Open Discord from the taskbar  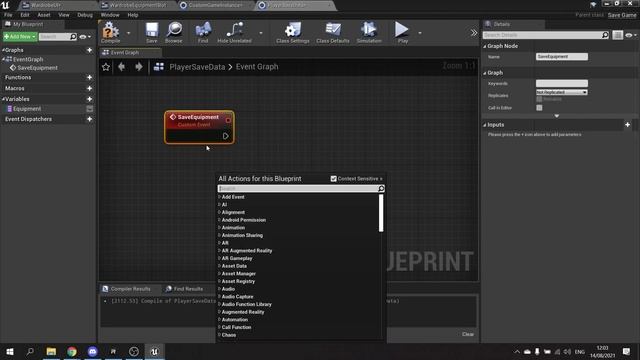[93, 351]
